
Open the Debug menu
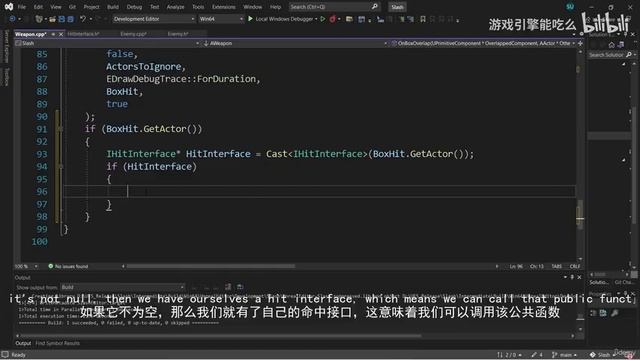134,7
